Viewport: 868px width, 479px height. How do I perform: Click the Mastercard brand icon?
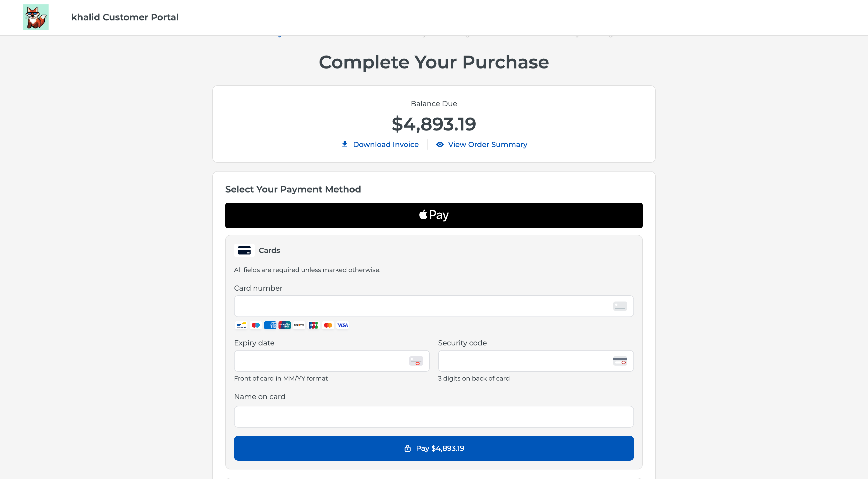pos(328,325)
